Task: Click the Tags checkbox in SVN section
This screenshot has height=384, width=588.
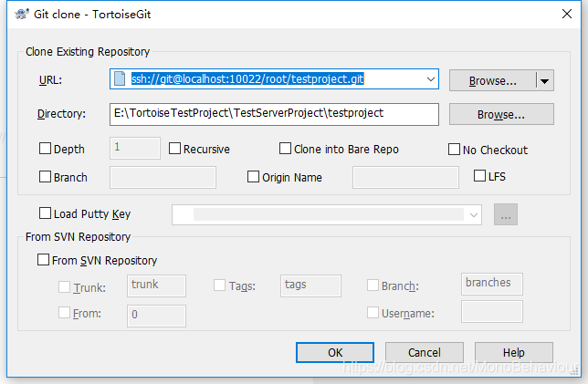Action: pos(219,285)
